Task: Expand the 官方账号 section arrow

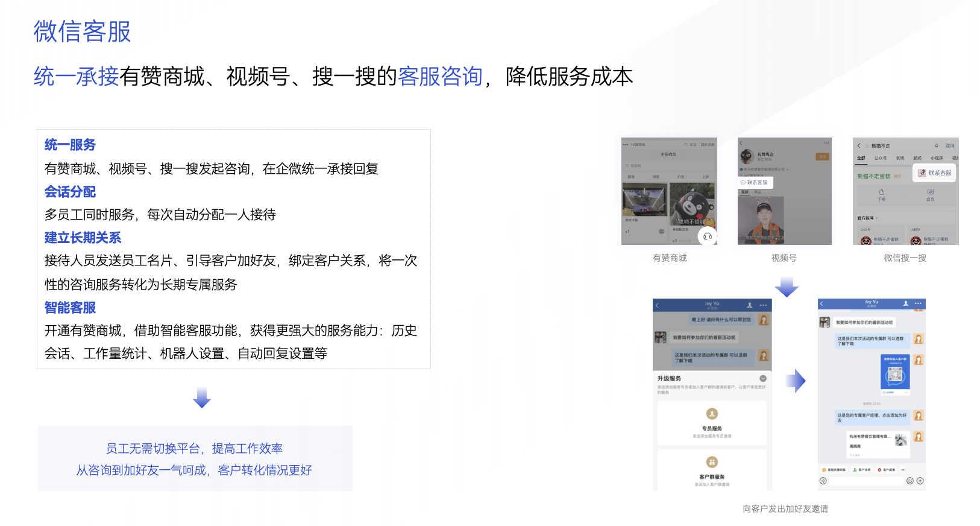Action: (x=877, y=218)
